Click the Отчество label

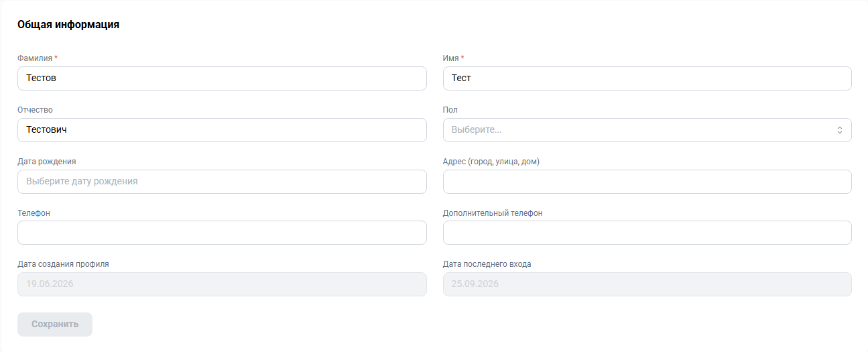[35, 110]
